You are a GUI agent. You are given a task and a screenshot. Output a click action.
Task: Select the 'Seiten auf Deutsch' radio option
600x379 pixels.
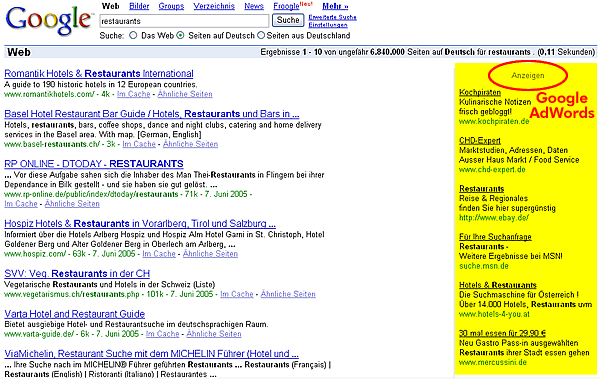click(180, 36)
